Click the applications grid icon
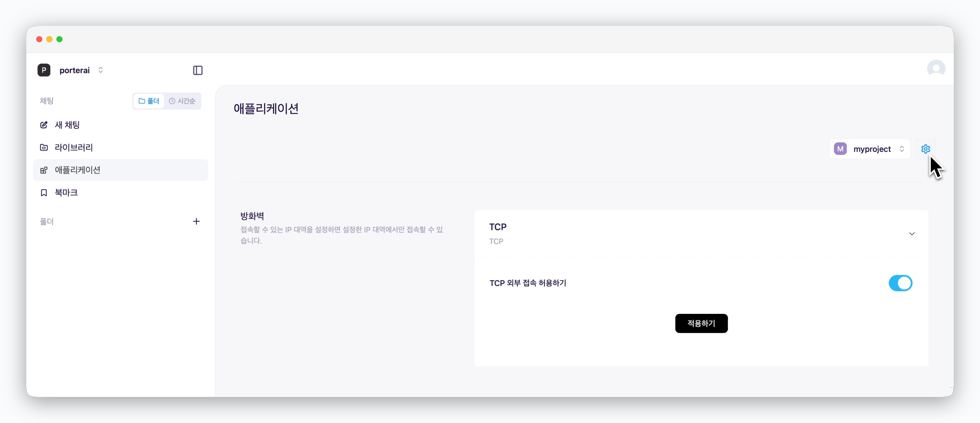 44,170
